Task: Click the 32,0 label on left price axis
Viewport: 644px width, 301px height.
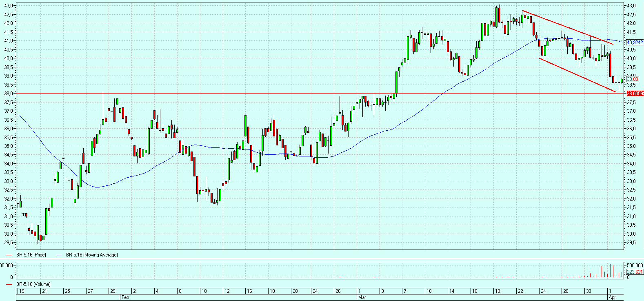Action: pos(9,199)
